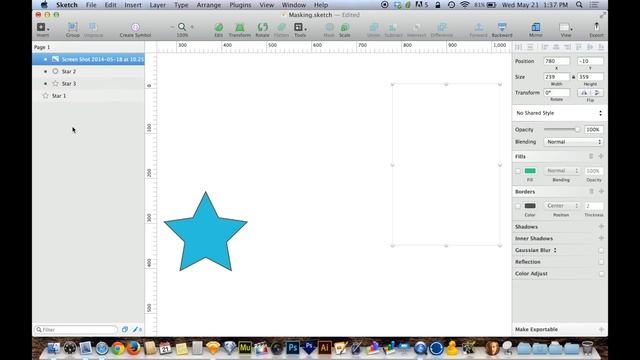Viewport: 640px width, 360px height.
Task: Open the Insert tool in the toolbar
Action: coord(42,27)
